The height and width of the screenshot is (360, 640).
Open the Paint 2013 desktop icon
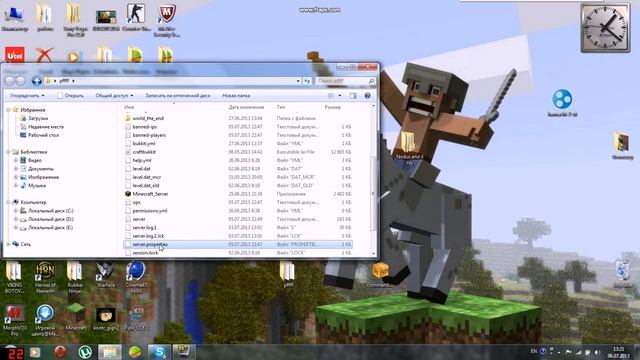pyautogui.click(x=136, y=317)
